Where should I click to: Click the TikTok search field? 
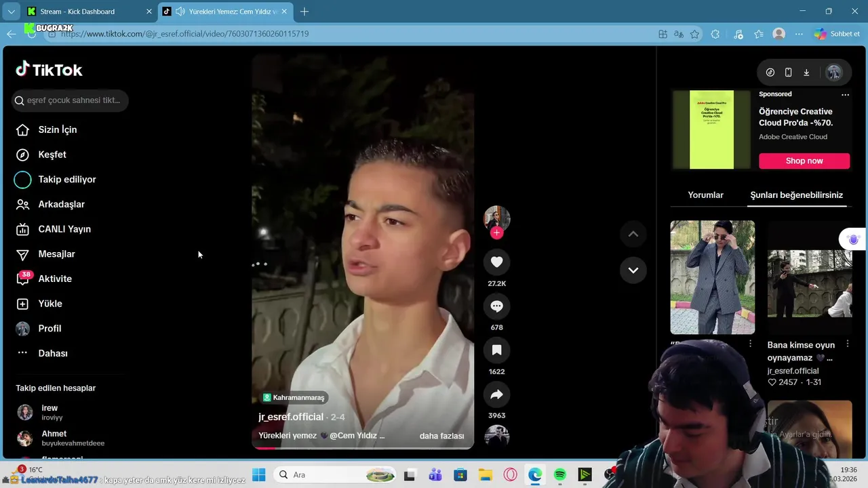coord(70,100)
